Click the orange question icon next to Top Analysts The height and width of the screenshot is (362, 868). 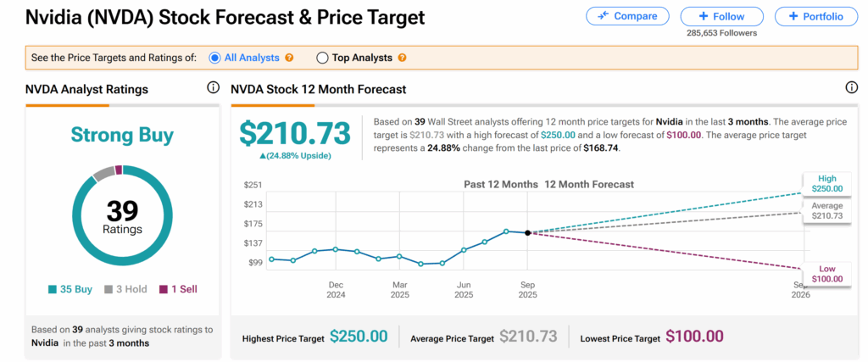coord(402,58)
